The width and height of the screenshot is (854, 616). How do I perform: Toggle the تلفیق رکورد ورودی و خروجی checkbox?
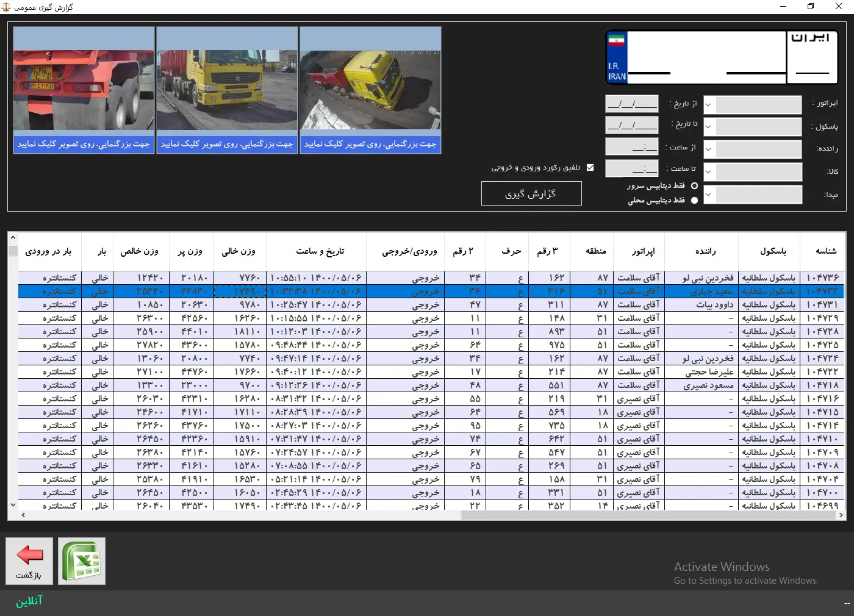[x=590, y=168]
